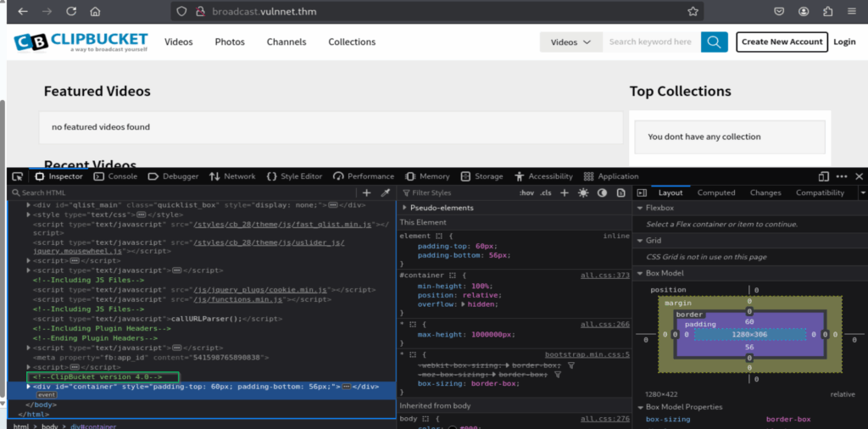Open the Firefox hamburger menu
Image resolution: width=868 pixels, height=429 pixels.
pos(851,11)
